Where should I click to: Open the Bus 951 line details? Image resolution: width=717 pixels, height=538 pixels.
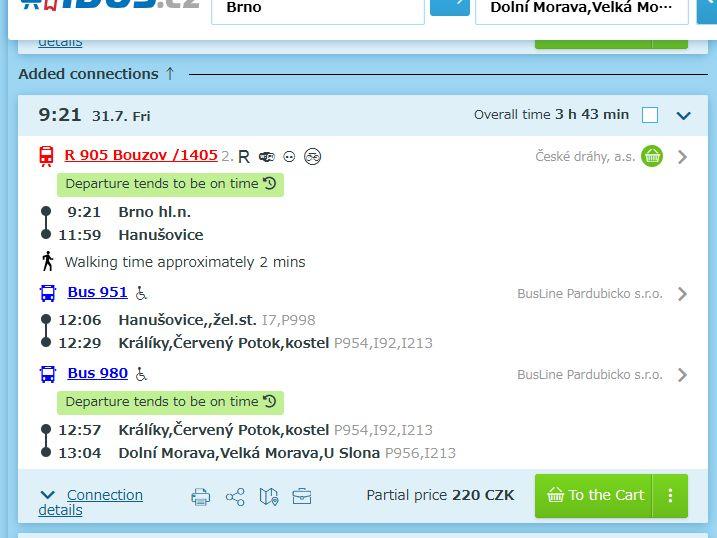(x=97, y=292)
